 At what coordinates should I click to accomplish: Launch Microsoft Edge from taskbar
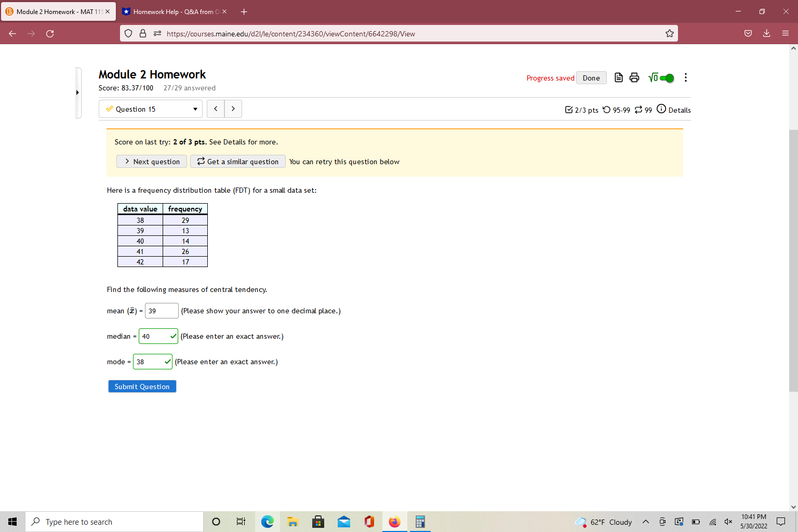268,522
